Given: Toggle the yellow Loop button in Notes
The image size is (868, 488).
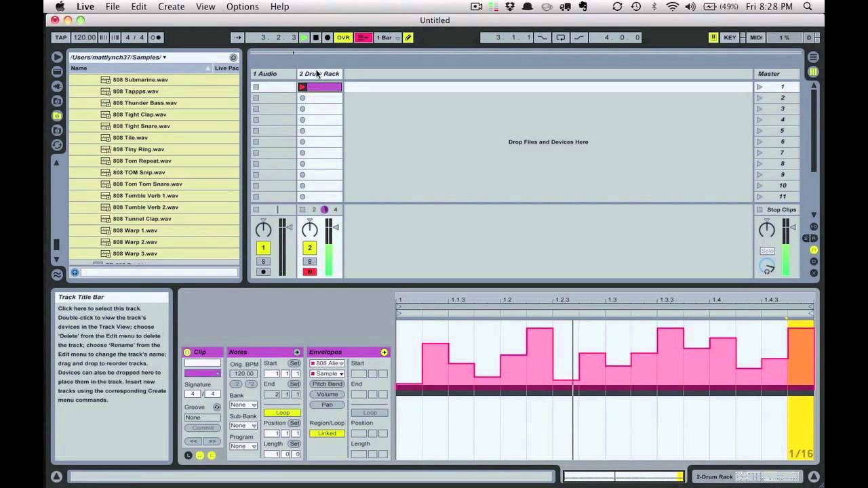Looking at the screenshot, I should [x=283, y=413].
